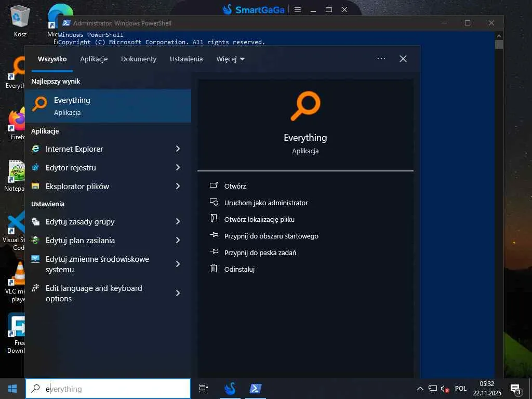Open Więcej dropdown filter

231,59
